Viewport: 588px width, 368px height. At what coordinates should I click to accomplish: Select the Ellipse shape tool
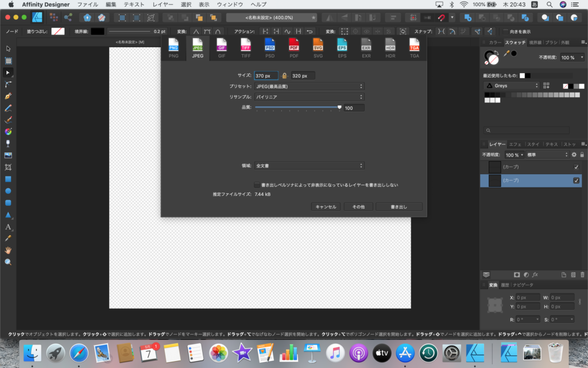point(8,191)
